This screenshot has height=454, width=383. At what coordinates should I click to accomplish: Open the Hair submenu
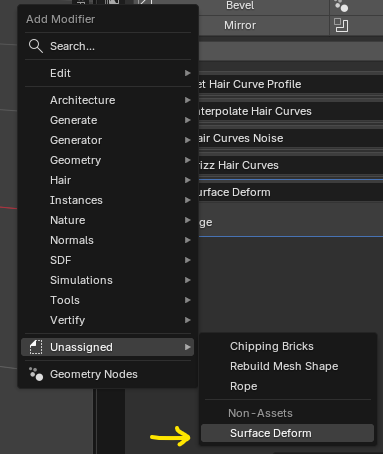(x=107, y=180)
